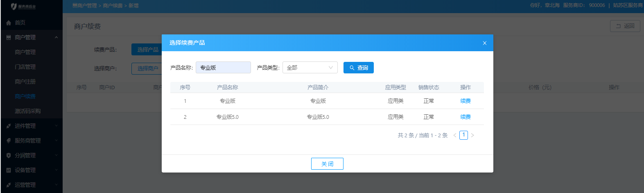Close the 选择续费产品 dialog with X

[x=484, y=43]
